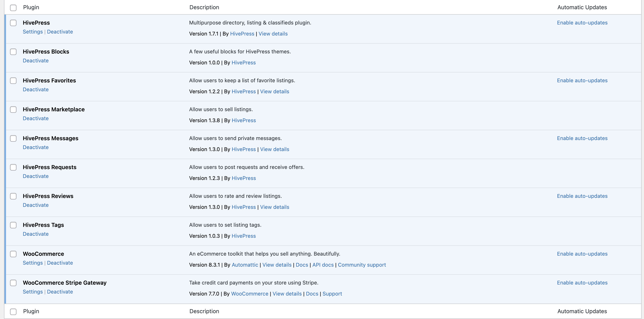Screen dimensions: 644x319
Task: Enable auto-updates for WooCommerce
Action: [582, 254]
